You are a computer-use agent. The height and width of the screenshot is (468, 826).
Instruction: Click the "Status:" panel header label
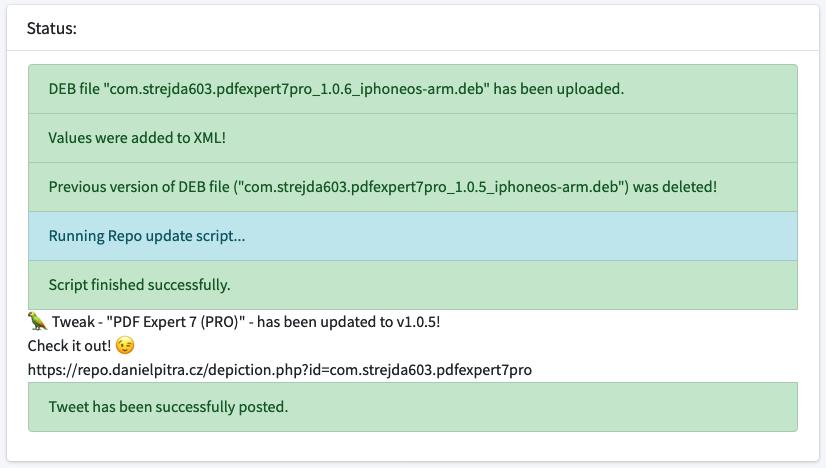pos(52,28)
